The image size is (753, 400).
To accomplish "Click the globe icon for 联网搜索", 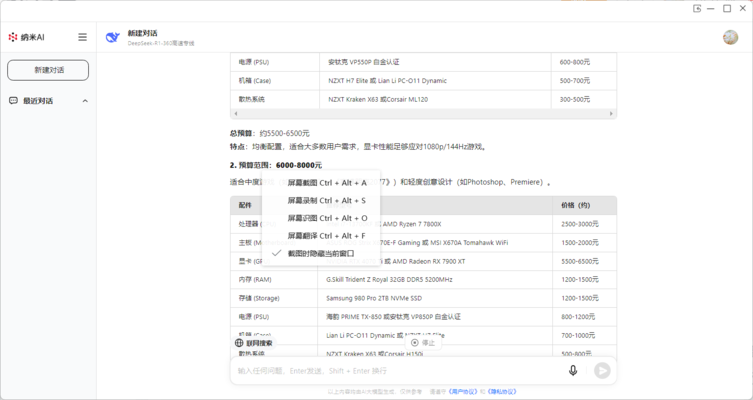I will (x=239, y=343).
